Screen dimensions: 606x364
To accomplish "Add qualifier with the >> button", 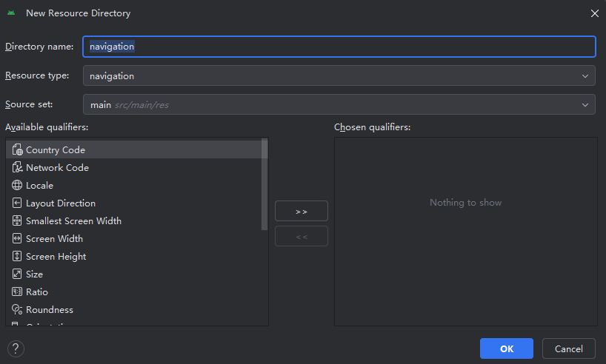I will click(x=302, y=211).
